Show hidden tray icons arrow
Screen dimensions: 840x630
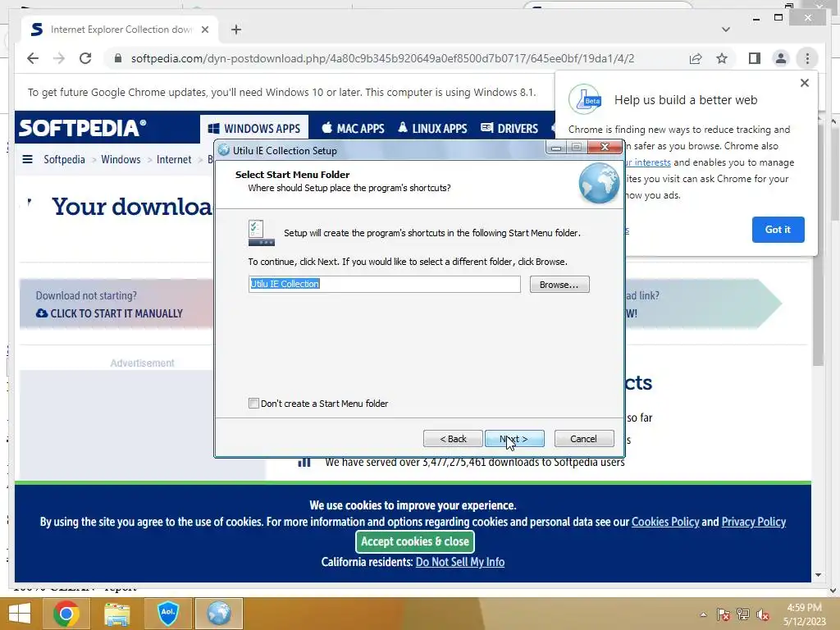tap(703, 614)
